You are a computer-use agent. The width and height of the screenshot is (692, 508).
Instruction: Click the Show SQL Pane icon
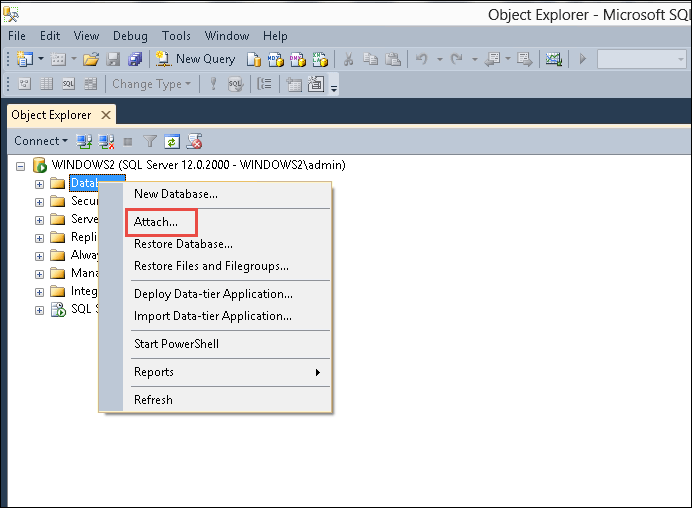pyautogui.click(x=68, y=84)
